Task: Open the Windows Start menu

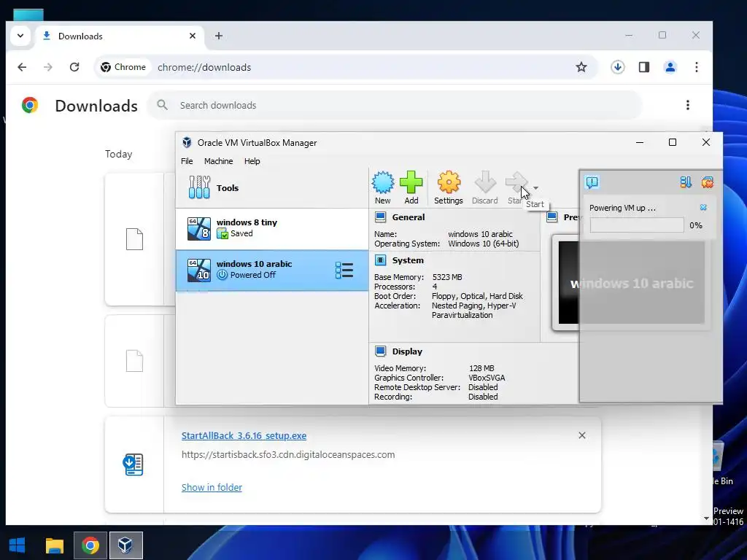Action: coord(18,545)
